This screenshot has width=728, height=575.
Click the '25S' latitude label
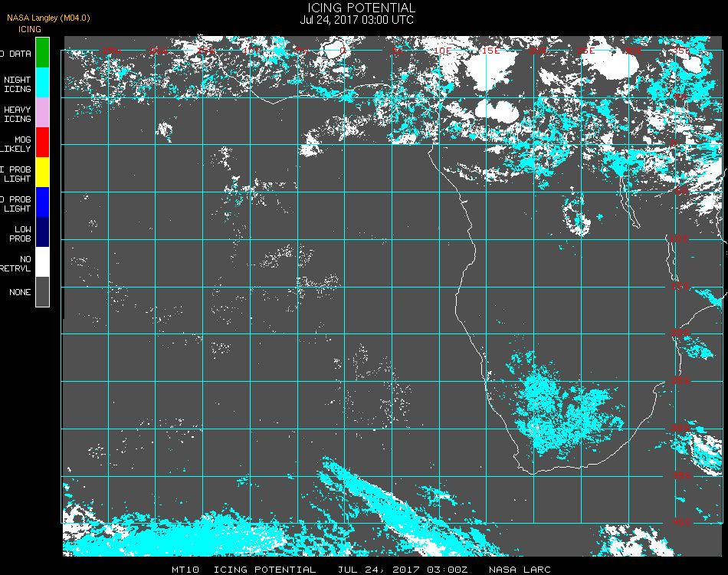coord(680,380)
